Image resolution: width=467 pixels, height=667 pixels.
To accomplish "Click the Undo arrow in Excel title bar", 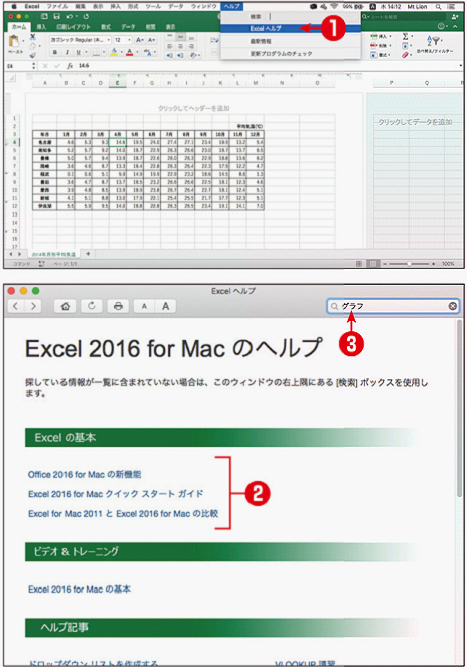I will pos(69,16).
